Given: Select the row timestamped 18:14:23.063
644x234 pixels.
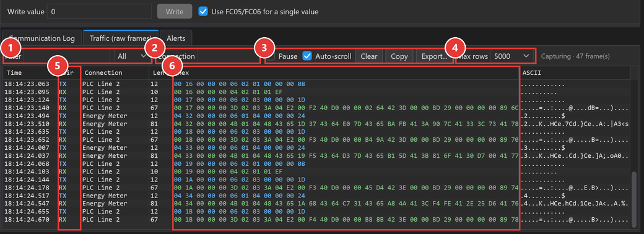Looking at the screenshot, I should (x=316, y=84).
